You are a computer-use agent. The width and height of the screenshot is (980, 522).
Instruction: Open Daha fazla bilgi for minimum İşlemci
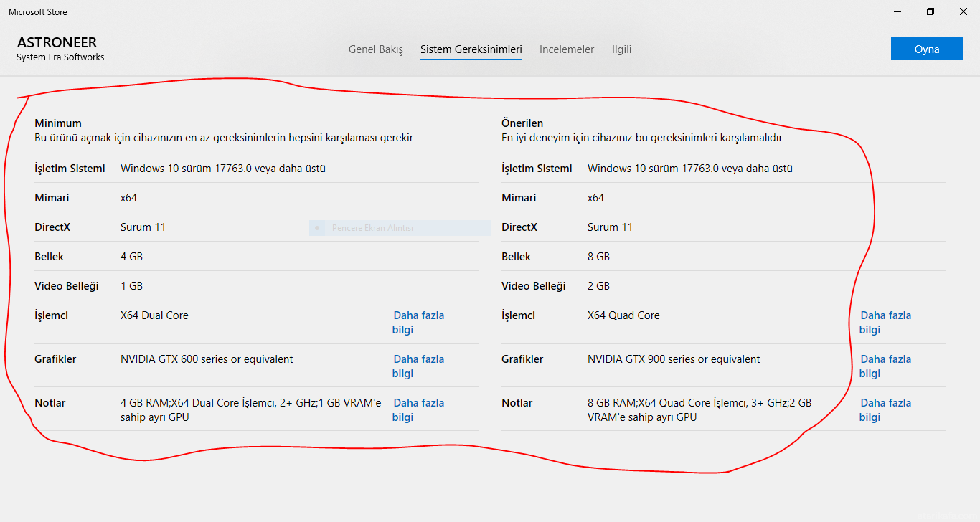tap(418, 323)
